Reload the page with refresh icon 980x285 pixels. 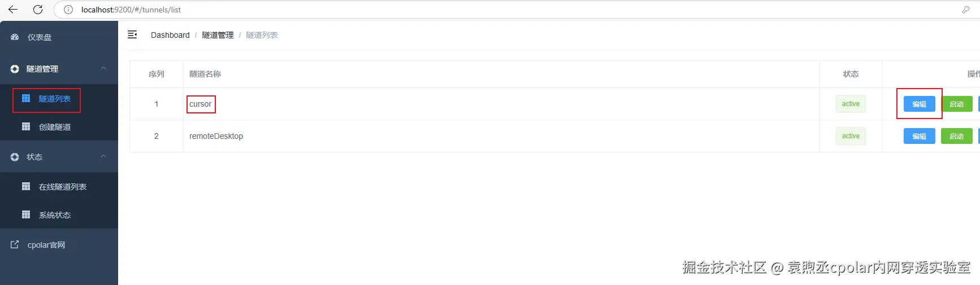point(38,10)
